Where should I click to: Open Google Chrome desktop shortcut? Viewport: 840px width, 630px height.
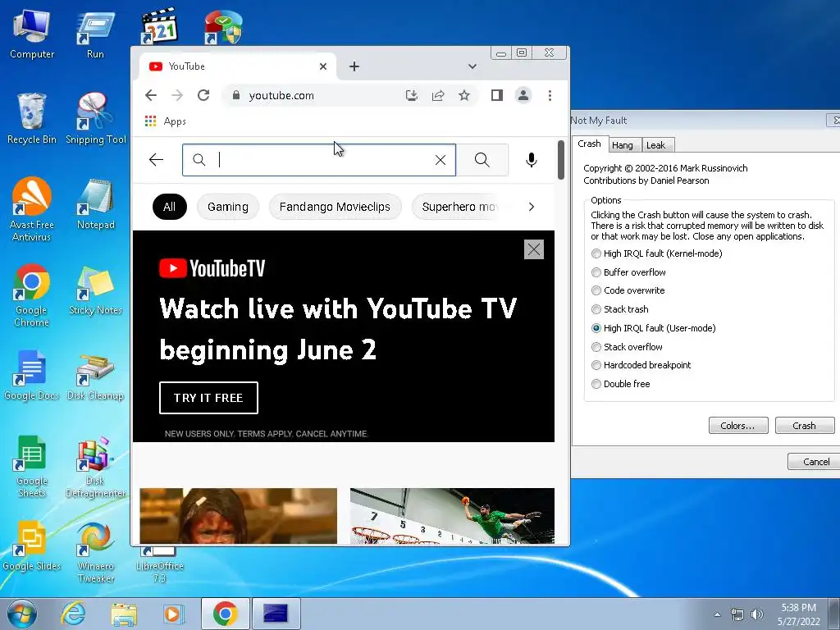32,294
